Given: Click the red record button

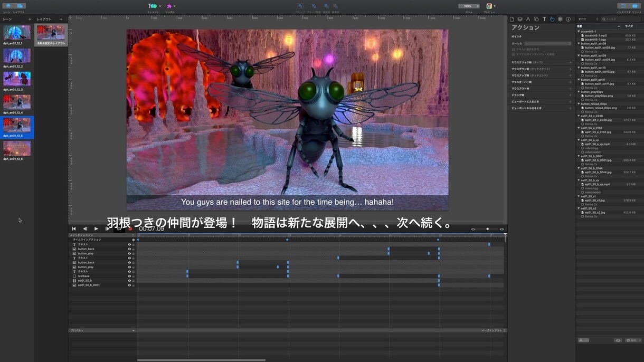Looking at the screenshot, I should click(130, 228).
